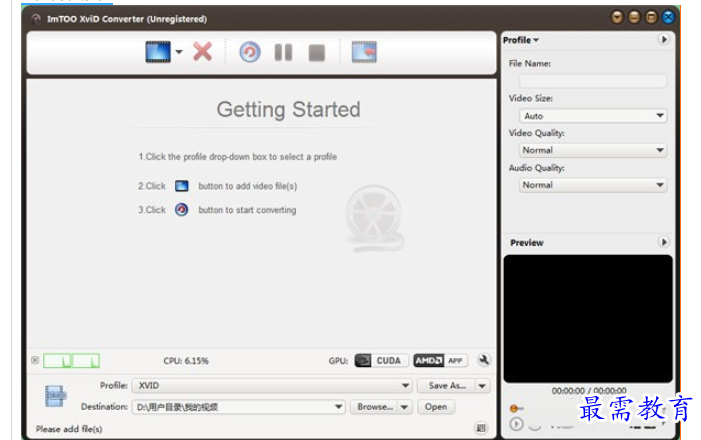
Task: Open the Save As dropdown arrow
Action: pyautogui.click(x=482, y=385)
